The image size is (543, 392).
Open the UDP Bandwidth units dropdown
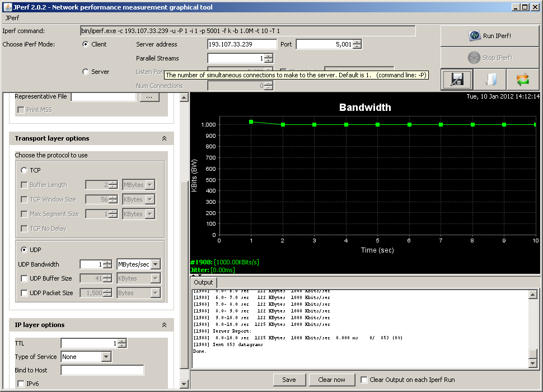(x=155, y=264)
